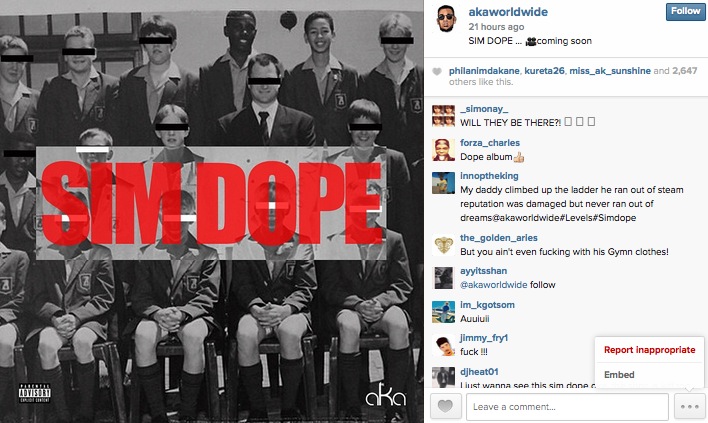Open akaworldwide profile picture avatar
The width and height of the screenshot is (708, 423).
pyautogui.click(x=446, y=19)
